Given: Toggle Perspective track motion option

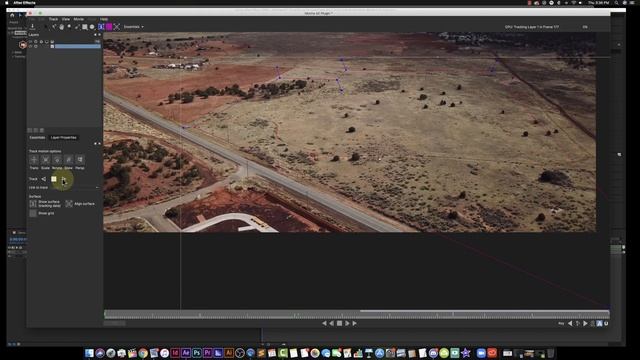Looking at the screenshot, I should (80, 160).
